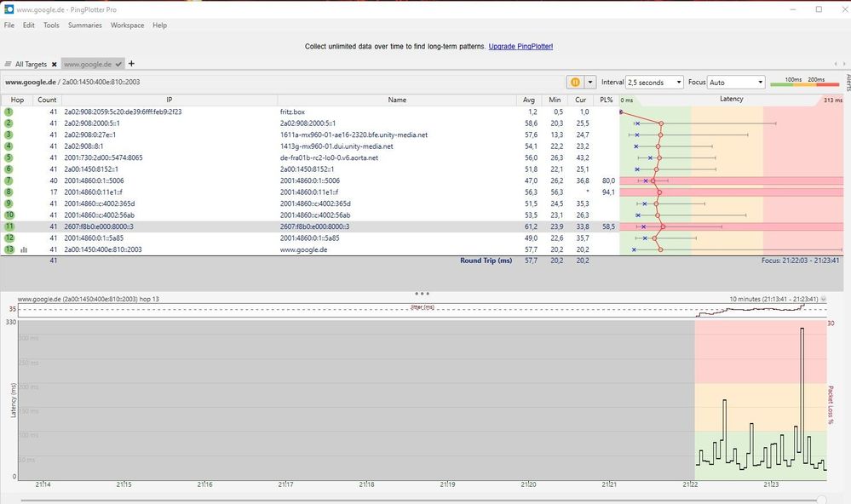This screenshot has height=504, width=851.
Task: Click the Min column header
Action: pos(555,100)
